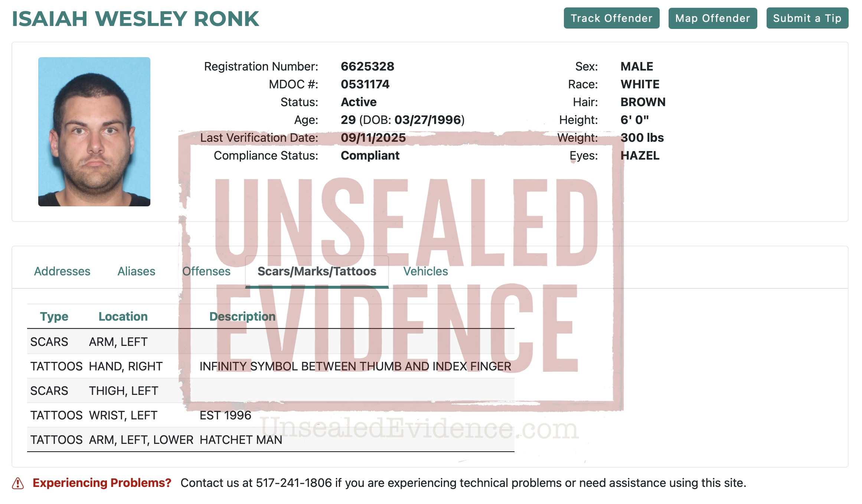Image resolution: width=862 pixels, height=504 pixels.
Task: Click the offender page title name
Action: pos(135,19)
